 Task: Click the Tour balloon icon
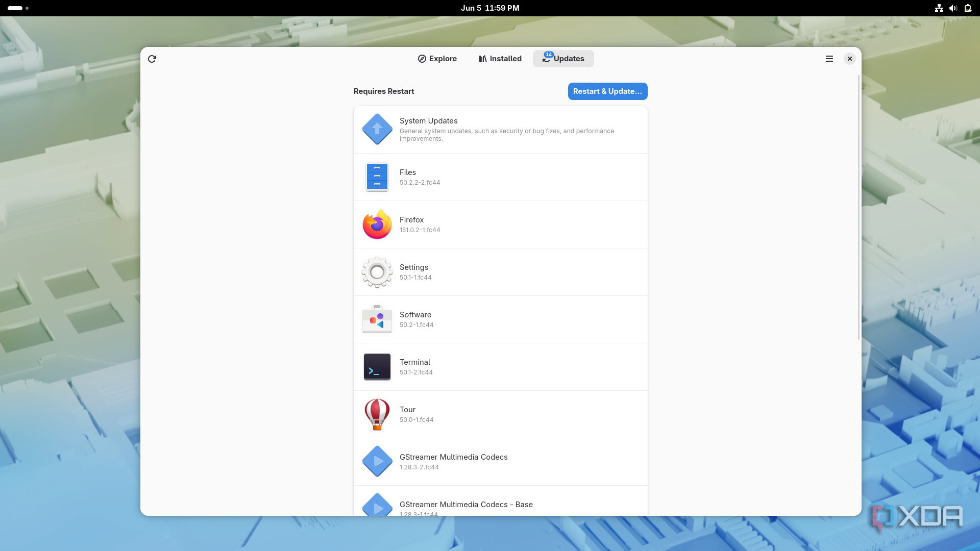click(377, 414)
